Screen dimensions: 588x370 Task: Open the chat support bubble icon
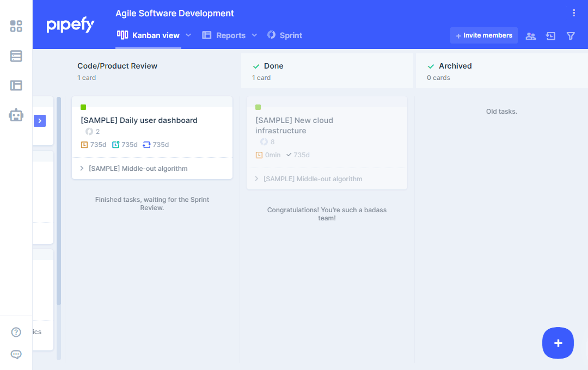click(x=16, y=355)
